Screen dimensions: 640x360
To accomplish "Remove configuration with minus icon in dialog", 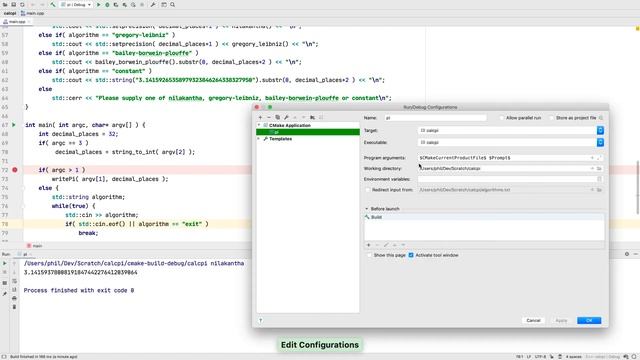I will [269, 117].
